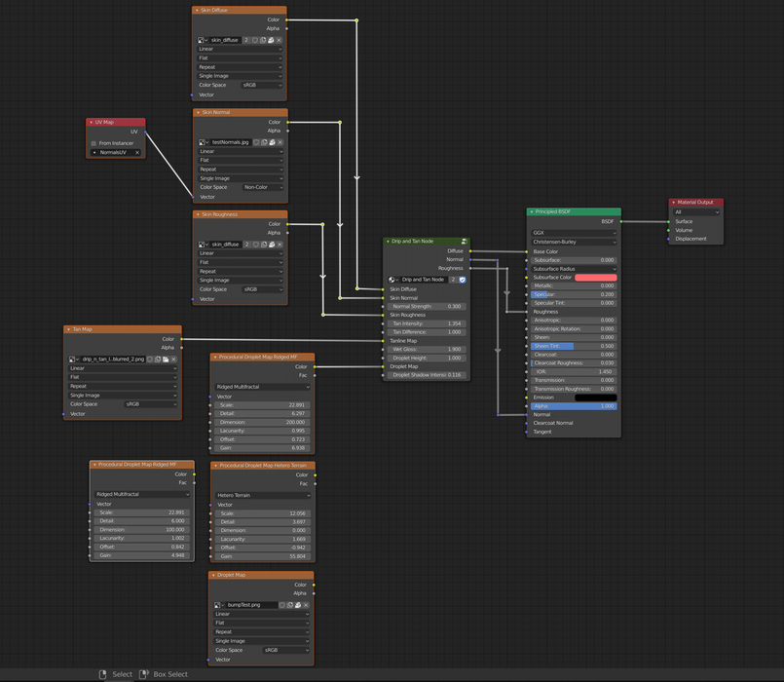Collapse the Material Output node
784x682 pixels.
point(672,203)
